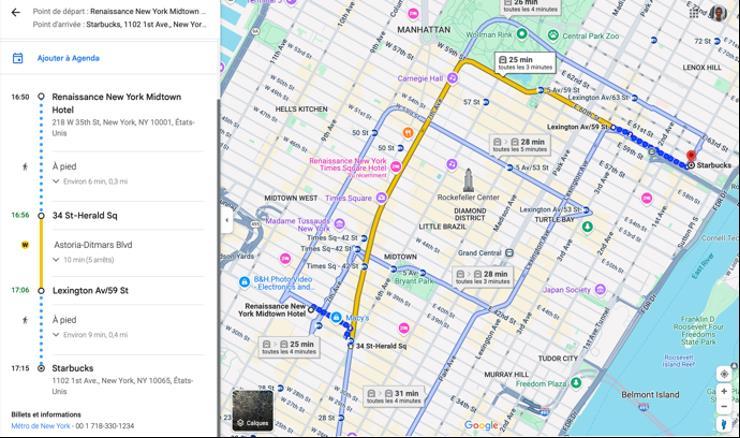
Task: Click the Point d'arrivée Starbucks field
Action: (x=119, y=24)
